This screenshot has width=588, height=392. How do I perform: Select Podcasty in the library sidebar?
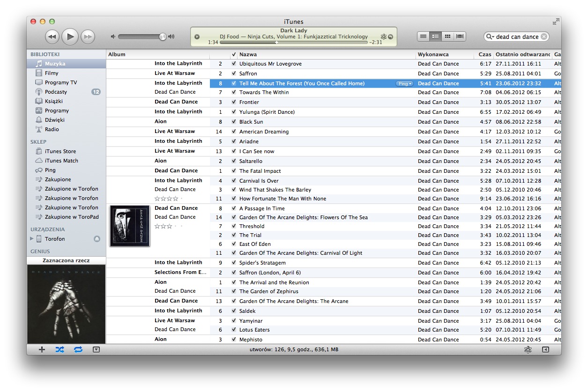pos(56,92)
